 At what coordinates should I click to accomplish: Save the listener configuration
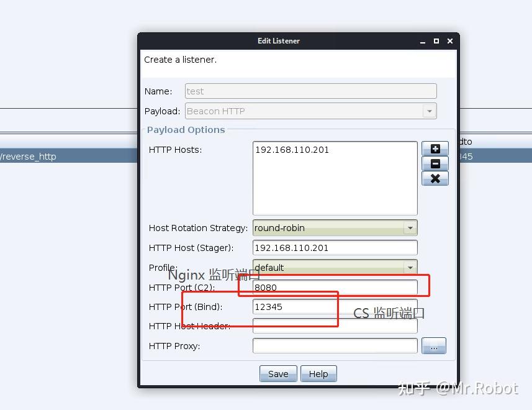pyautogui.click(x=278, y=374)
